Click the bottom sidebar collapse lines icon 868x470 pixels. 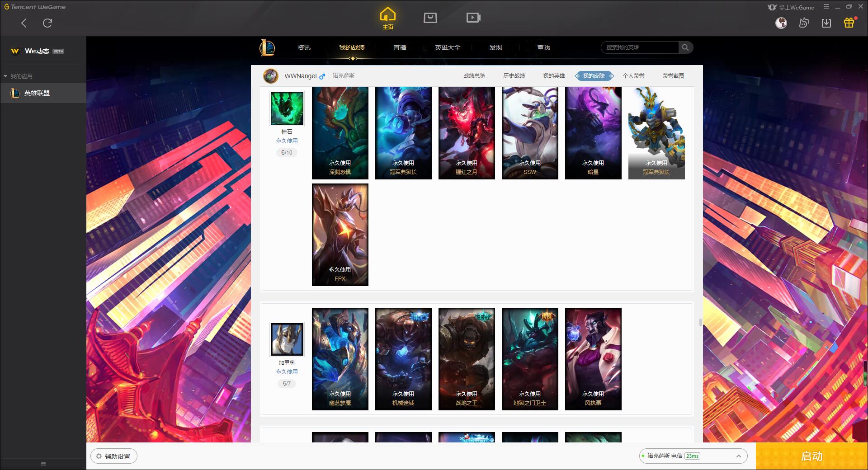point(43,464)
